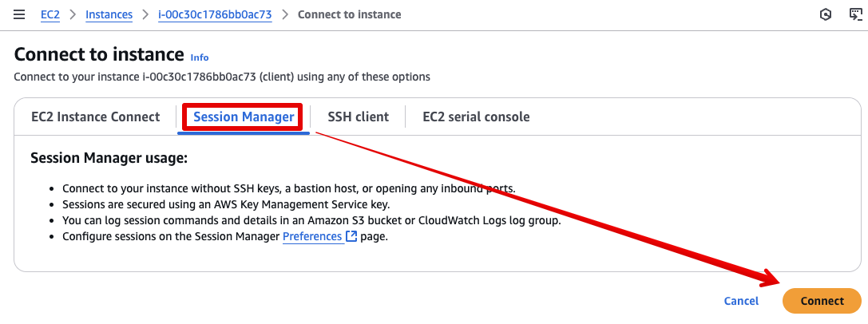This screenshot has width=868, height=324.
Task: Navigate to the Instances breadcrumb
Action: tap(109, 14)
